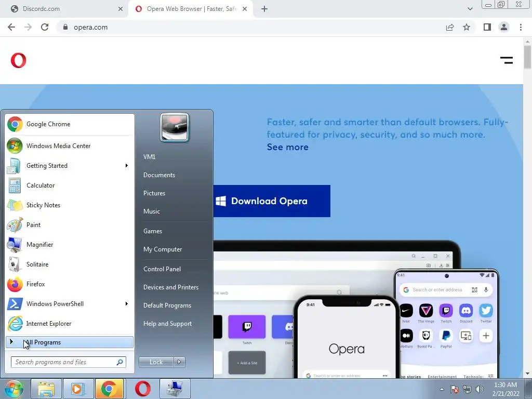This screenshot has height=399, width=532.
Task: Close the Opera Web Browser tab
Action: (245, 9)
